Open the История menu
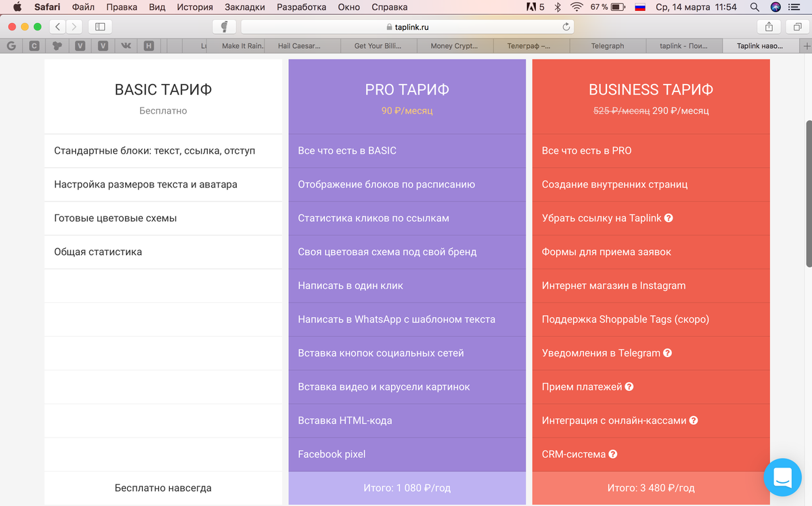This screenshot has height=506, width=812. (195, 7)
